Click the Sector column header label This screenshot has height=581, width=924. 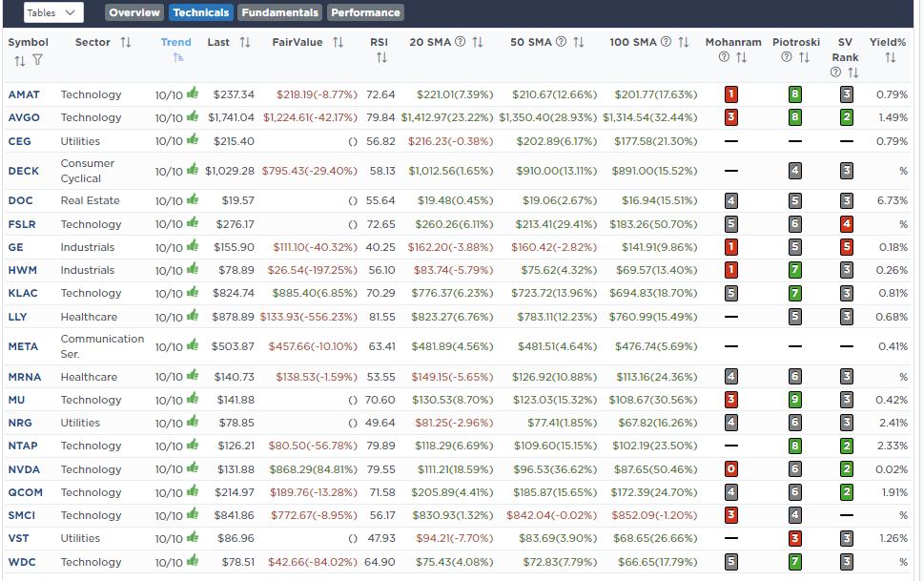tap(92, 43)
